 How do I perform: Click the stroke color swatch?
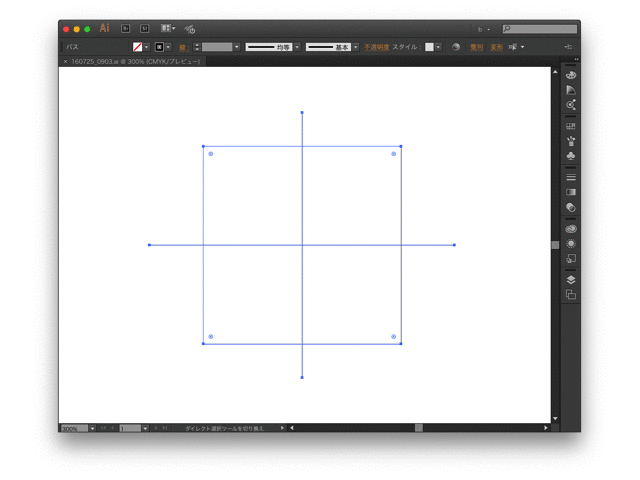click(x=159, y=47)
